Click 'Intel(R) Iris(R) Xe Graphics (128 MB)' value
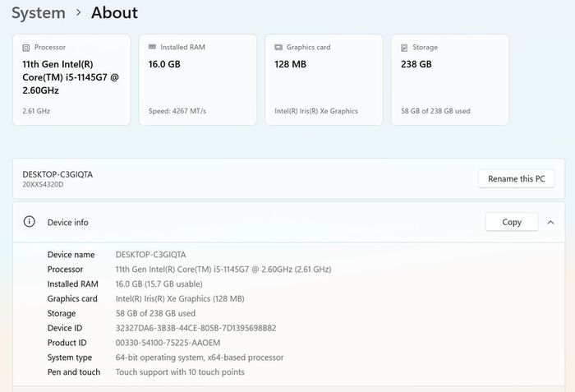The width and height of the screenshot is (575, 392). 180,298
